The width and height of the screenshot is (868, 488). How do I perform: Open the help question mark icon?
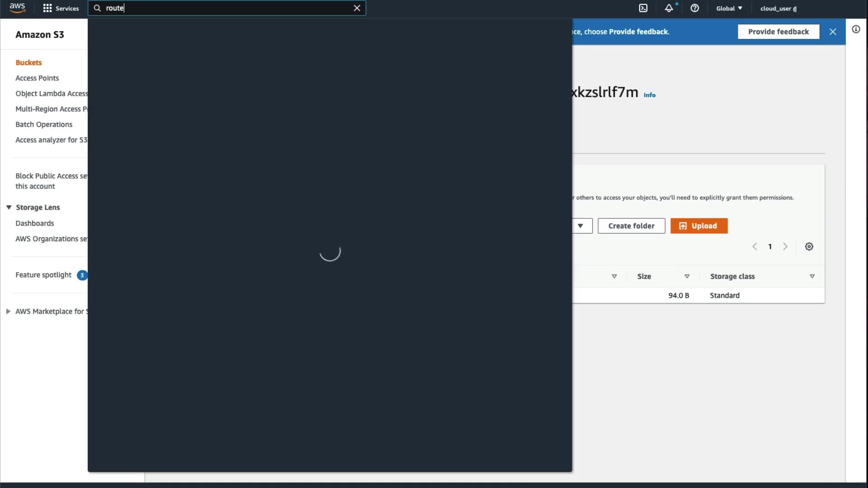(x=695, y=8)
